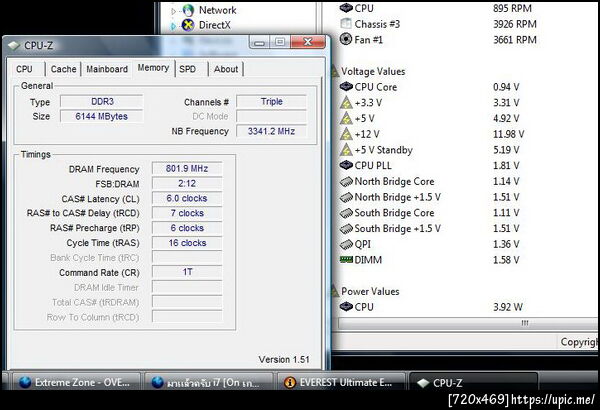Click the CPU Core voltage chip icon
This screenshot has width=600, height=410.
tap(346, 87)
